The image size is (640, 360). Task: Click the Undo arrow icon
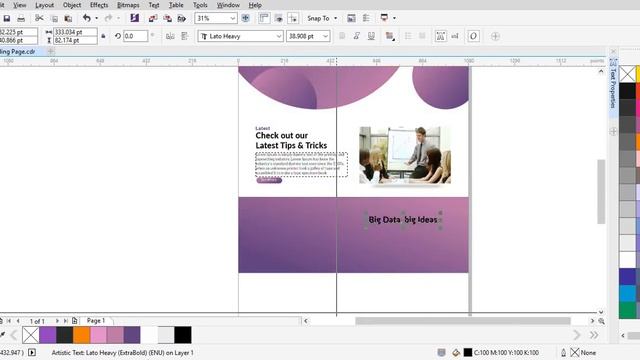(x=87, y=18)
